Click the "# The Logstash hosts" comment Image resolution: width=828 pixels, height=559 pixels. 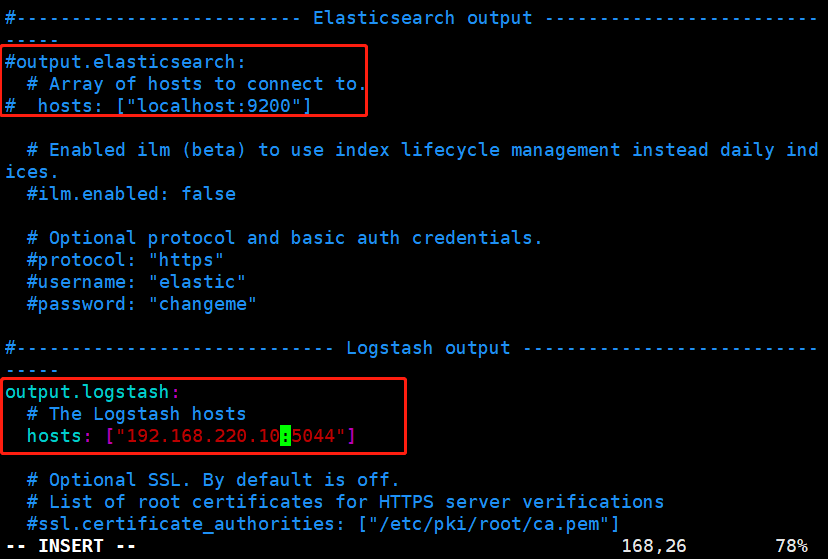coord(136,414)
